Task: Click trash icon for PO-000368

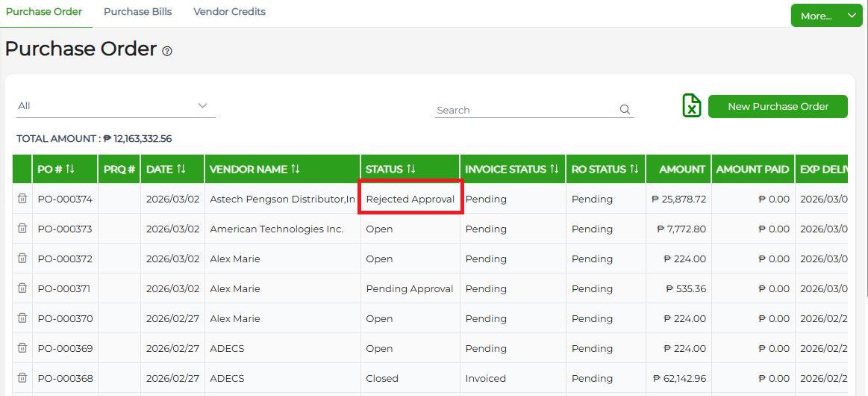Action: [x=22, y=378]
